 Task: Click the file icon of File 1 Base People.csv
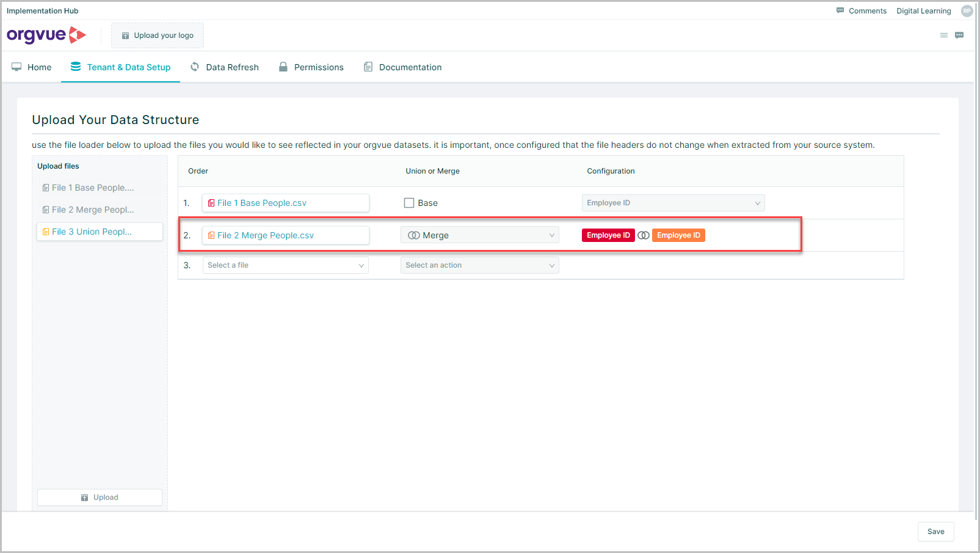[x=211, y=203]
